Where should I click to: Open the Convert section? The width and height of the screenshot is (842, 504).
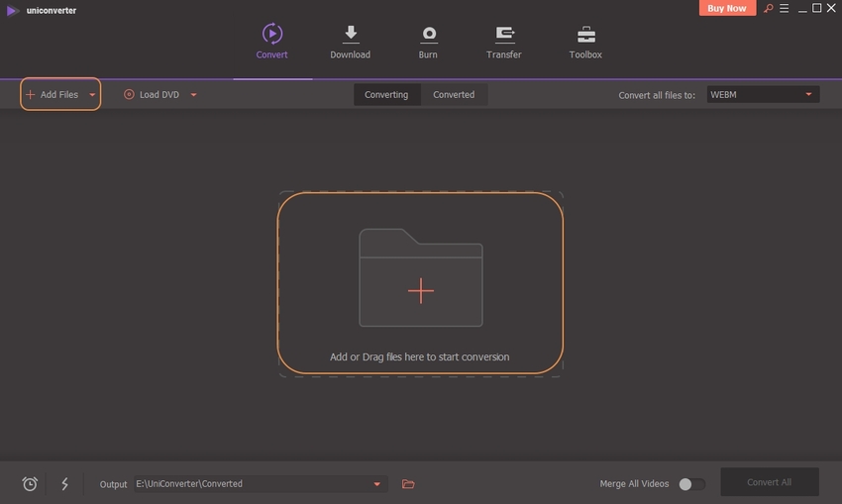(271, 42)
